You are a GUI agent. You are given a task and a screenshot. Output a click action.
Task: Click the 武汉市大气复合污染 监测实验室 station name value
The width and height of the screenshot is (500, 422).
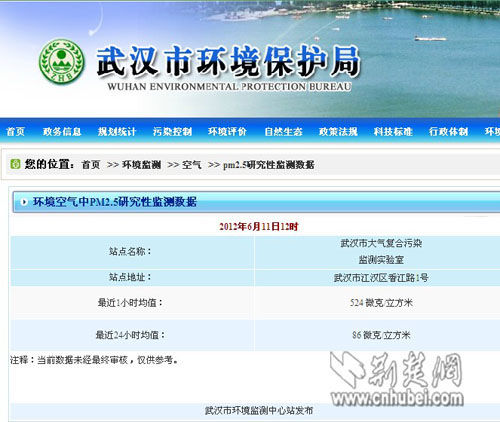click(381, 251)
